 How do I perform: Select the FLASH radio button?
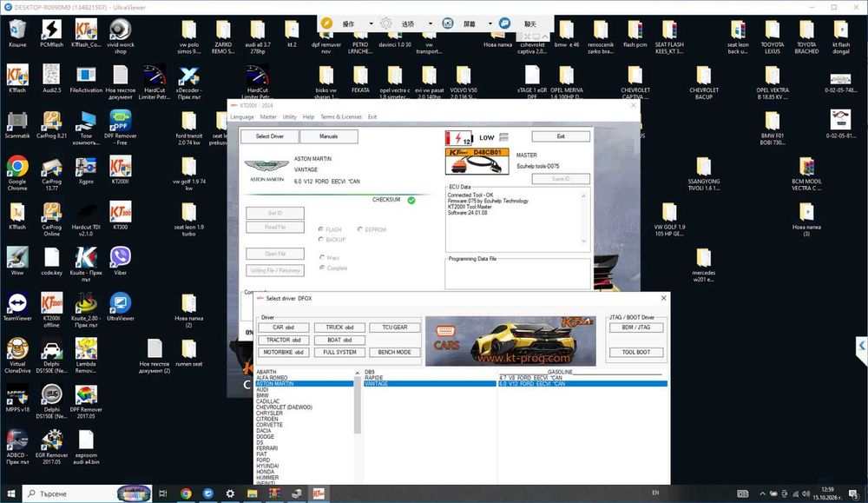tap(320, 229)
